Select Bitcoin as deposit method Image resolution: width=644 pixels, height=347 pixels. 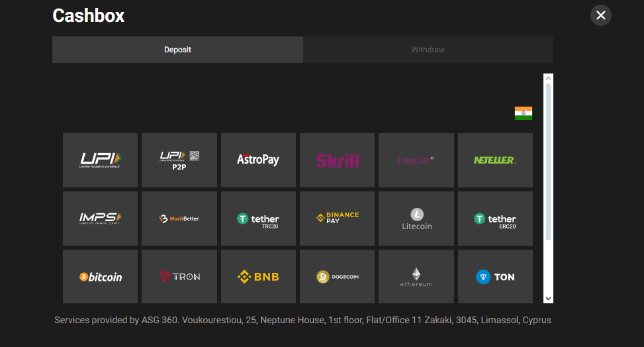(100, 276)
